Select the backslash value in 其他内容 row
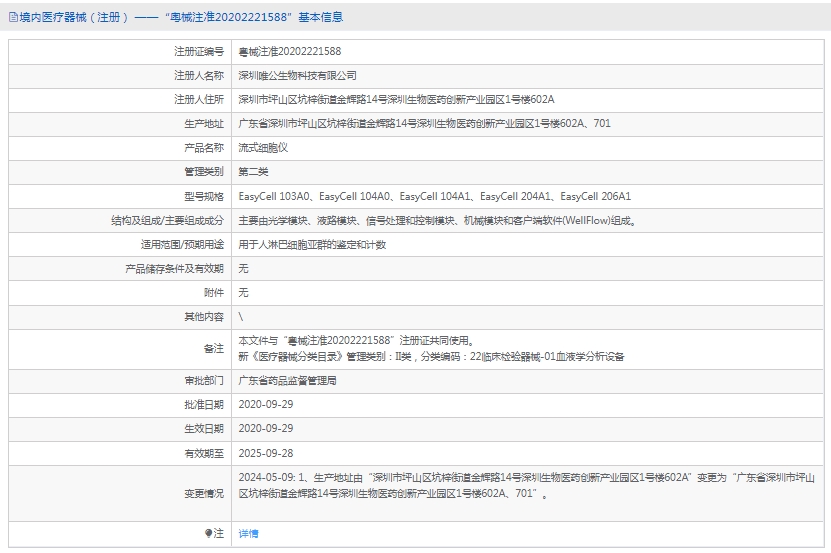 [x=241, y=317]
